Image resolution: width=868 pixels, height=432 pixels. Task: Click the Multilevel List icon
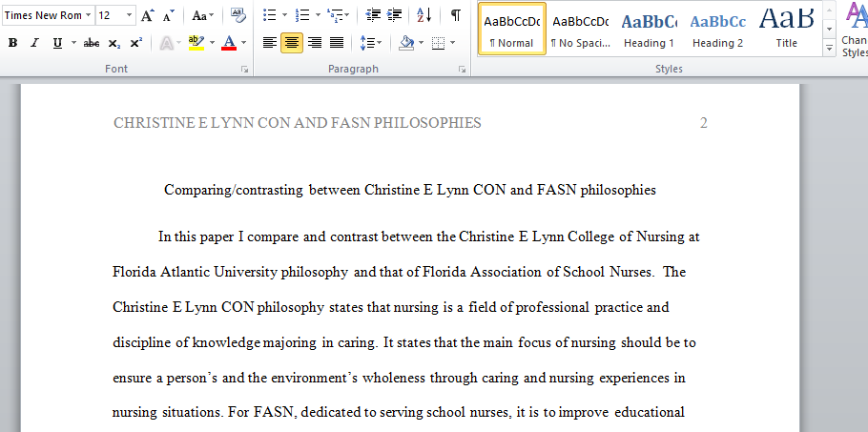335,15
